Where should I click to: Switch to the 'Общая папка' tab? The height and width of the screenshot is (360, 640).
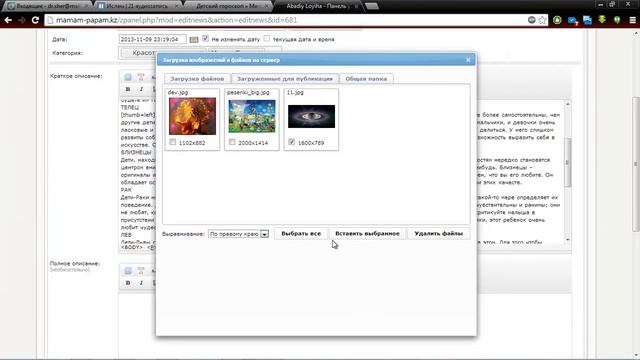pos(366,79)
